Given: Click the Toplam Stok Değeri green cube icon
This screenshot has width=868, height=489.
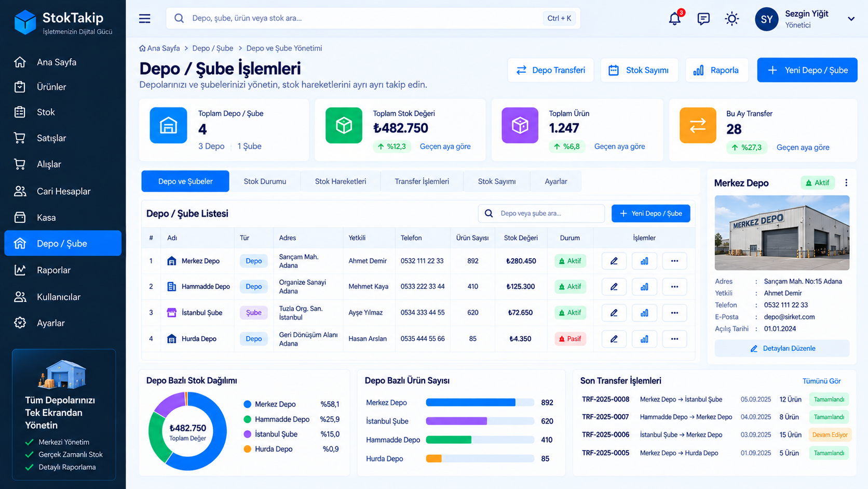Looking at the screenshot, I should 344,125.
